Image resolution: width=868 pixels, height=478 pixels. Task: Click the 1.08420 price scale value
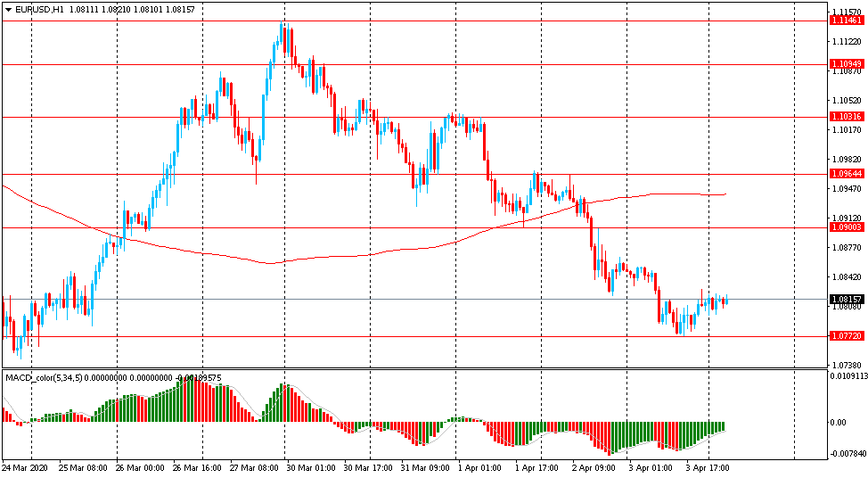tap(847, 277)
